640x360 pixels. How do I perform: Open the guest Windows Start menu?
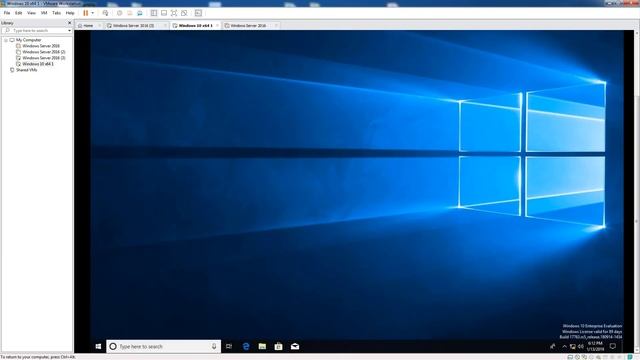(98, 346)
